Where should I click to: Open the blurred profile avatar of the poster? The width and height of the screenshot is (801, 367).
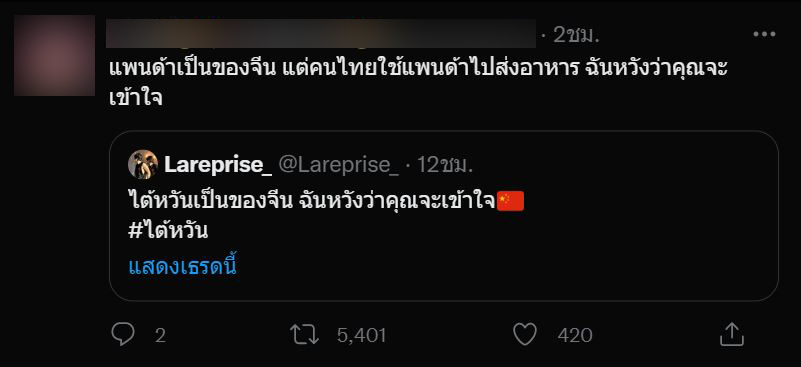(x=54, y=55)
